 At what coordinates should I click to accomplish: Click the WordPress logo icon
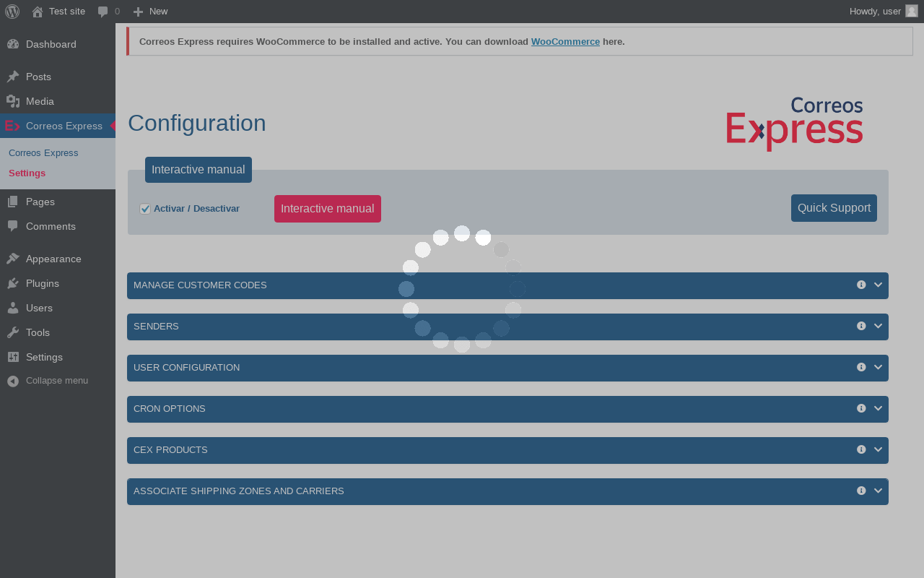12,12
